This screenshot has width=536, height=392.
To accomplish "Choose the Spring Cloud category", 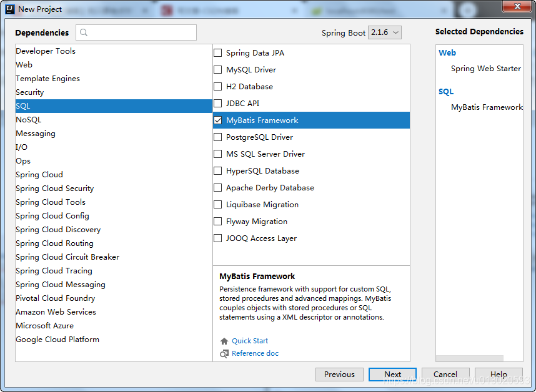I will pos(114,175).
